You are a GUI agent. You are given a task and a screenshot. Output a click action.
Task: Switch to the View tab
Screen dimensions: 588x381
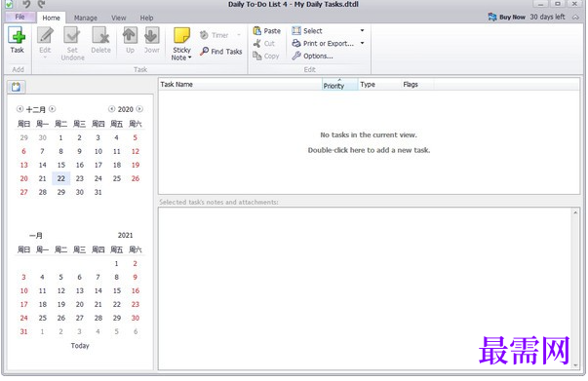click(x=119, y=18)
